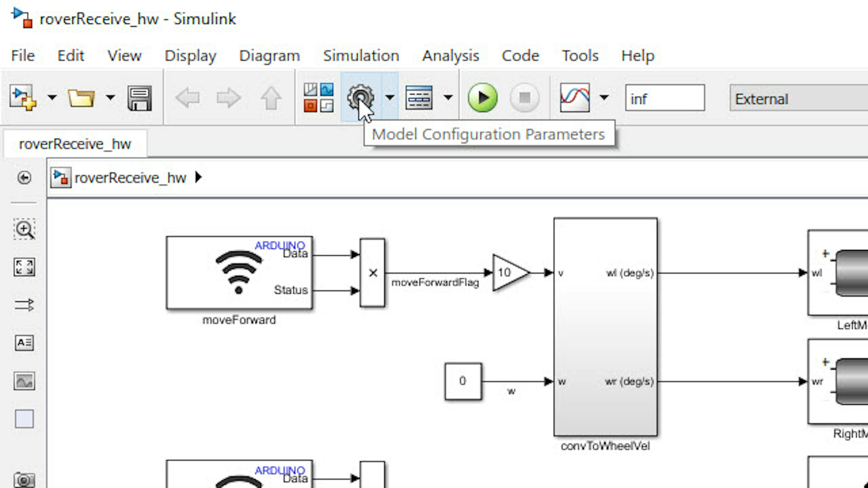Toggle Sample Time display arrows icon

pos(24,305)
